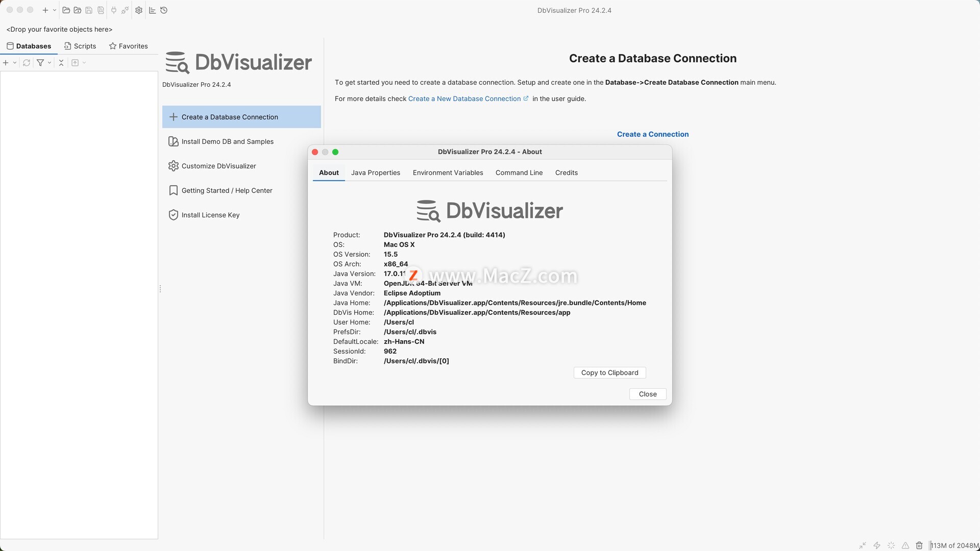980x551 pixels.
Task: Open Environment Variables tab in About dialog
Action: click(x=448, y=172)
